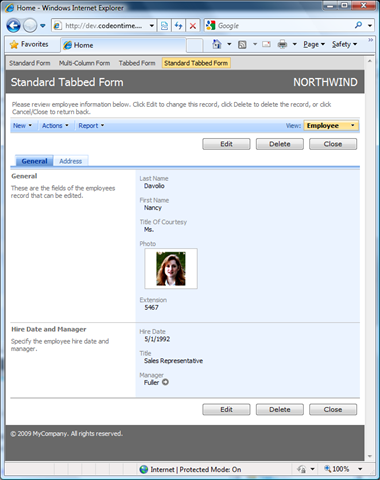Click the Home page house icon
The height and width of the screenshot is (480, 380).
[x=217, y=44]
